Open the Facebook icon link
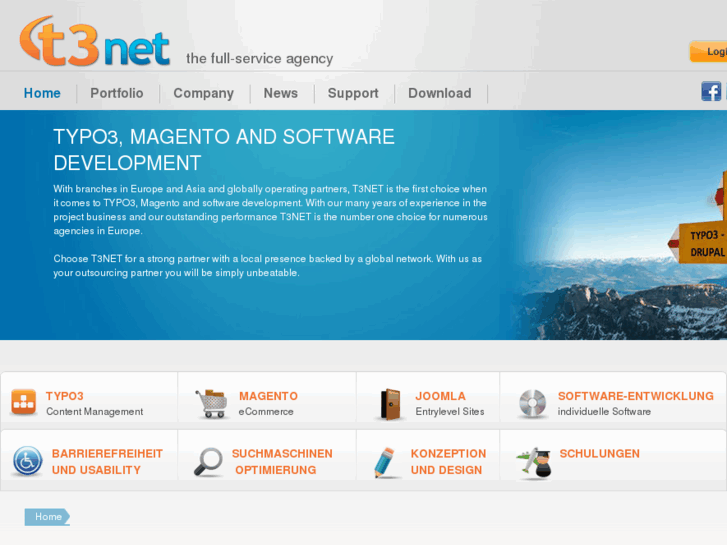This screenshot has height=545, width=727. point(711,91)
